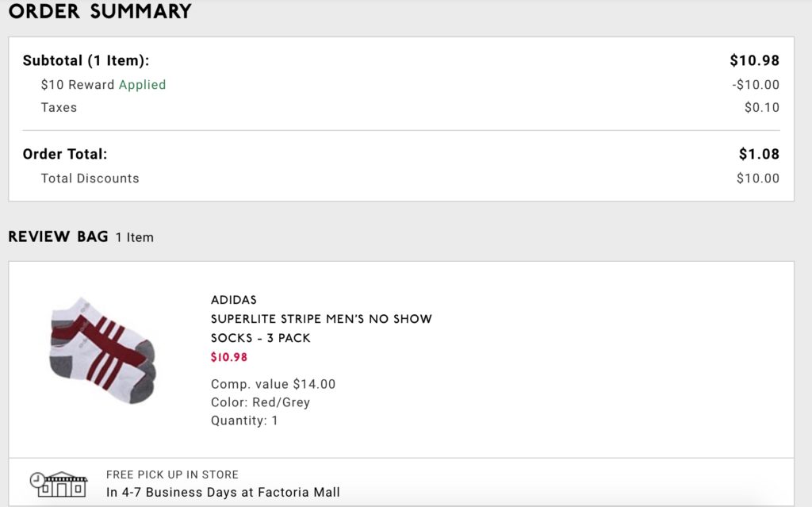Click the Comp. value $14.00 text
This screenshot has height=507, width=812.
[273, 384]
